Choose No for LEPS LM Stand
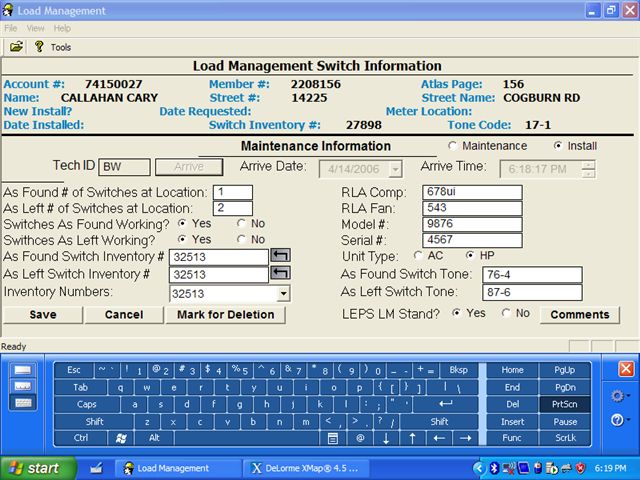Screen dimensions: 640x480 pyautogui.click(x=507, y=313)
